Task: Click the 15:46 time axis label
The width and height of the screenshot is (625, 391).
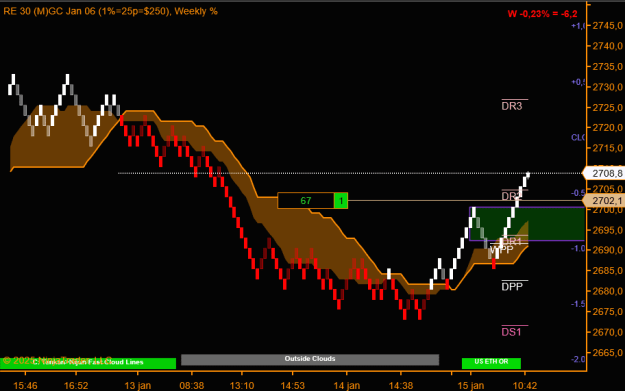Action: 26,385
